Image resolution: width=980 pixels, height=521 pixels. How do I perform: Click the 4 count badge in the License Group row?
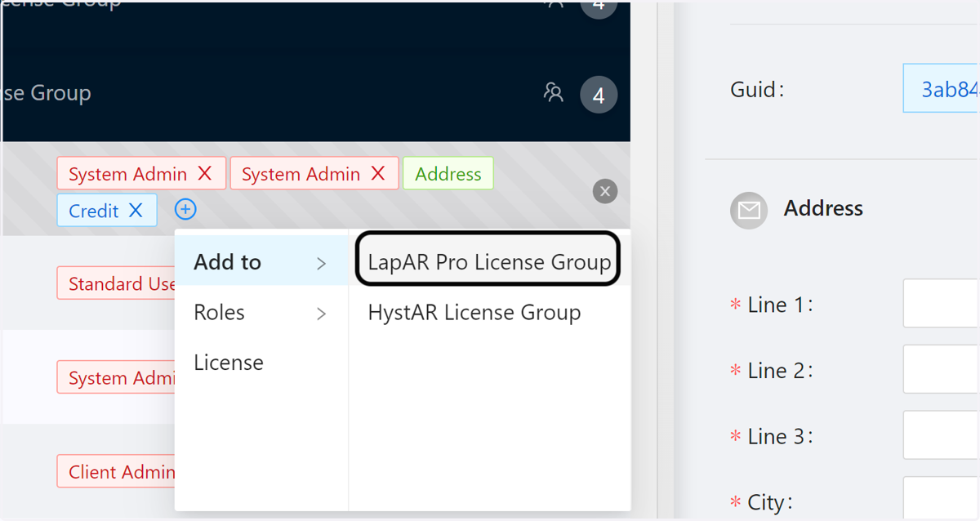pos(599,95)
